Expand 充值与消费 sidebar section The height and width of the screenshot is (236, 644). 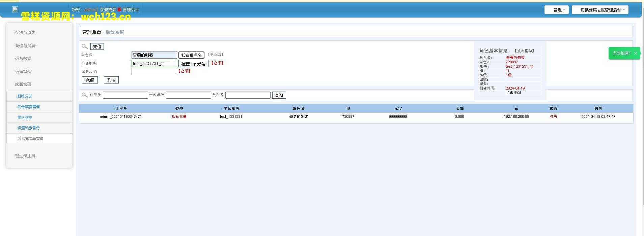pyautogui.click(x=25, y=46)
